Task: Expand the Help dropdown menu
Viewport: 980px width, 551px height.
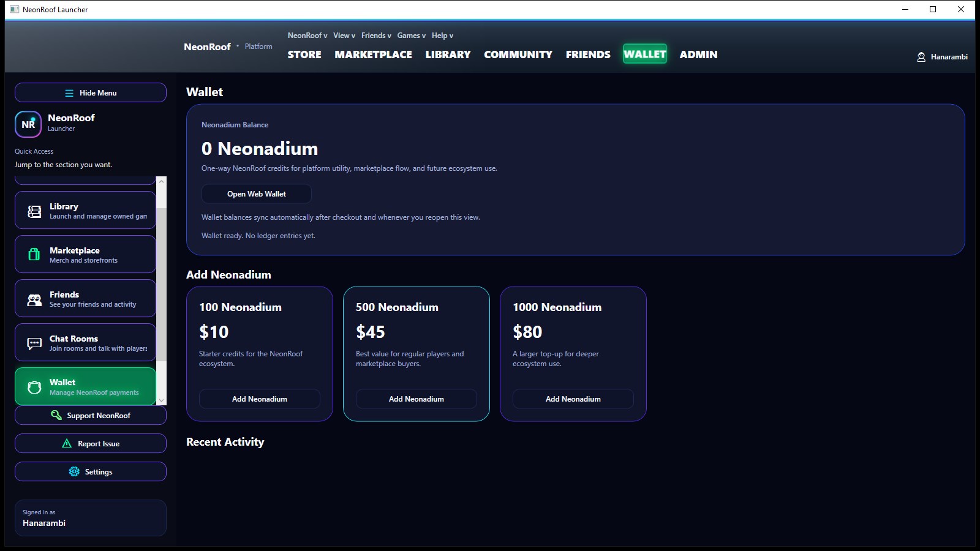Action: 442,36
